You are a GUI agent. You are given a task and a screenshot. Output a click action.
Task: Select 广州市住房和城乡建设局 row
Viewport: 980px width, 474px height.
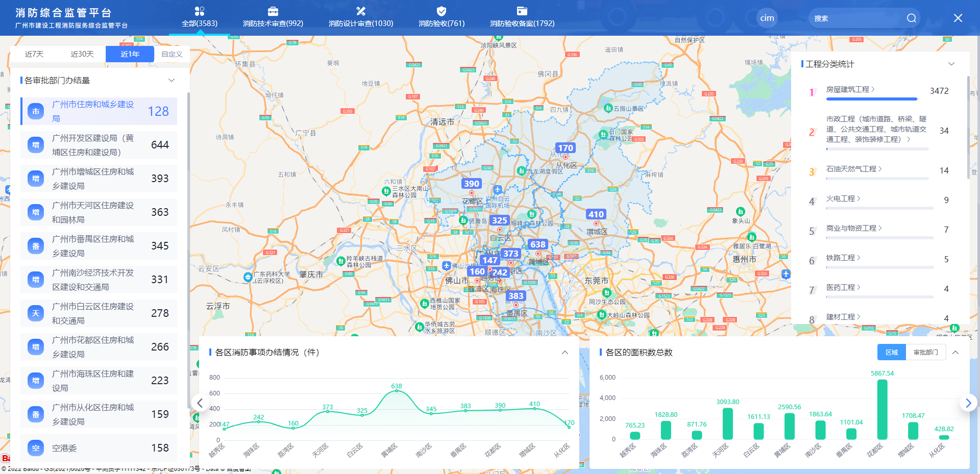tap(99, 111)
